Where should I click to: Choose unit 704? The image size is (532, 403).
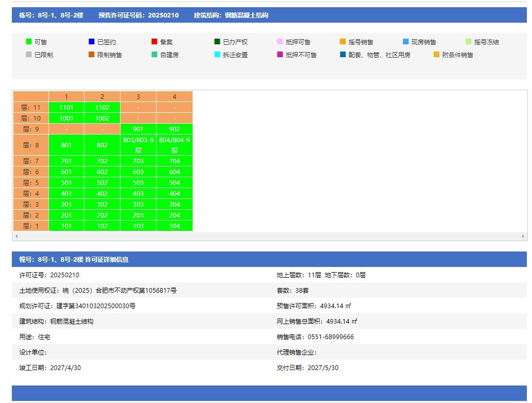[x=175, y=161]
